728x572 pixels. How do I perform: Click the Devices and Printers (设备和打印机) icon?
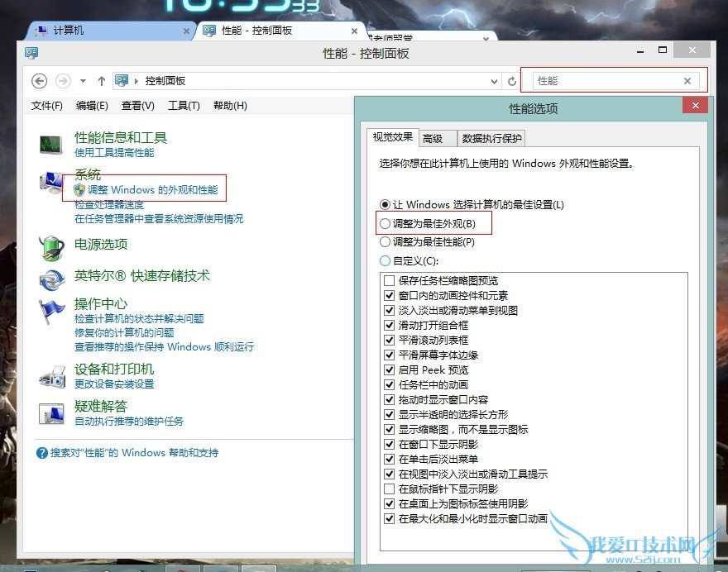52,376
